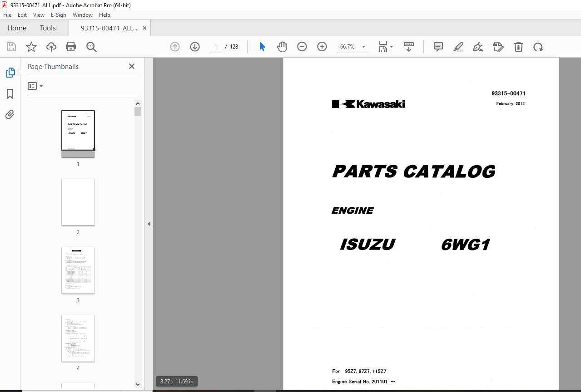The image size is (581, 392).
Task: Add document to starred favorites
Action: pyautogui.click(x=31, y=47)
